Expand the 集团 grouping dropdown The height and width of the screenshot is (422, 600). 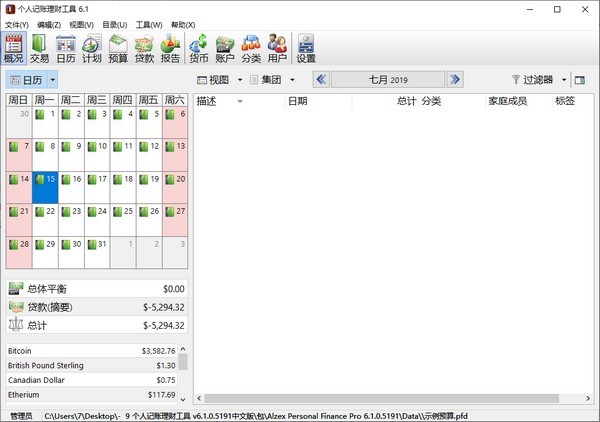click(272, 79)
